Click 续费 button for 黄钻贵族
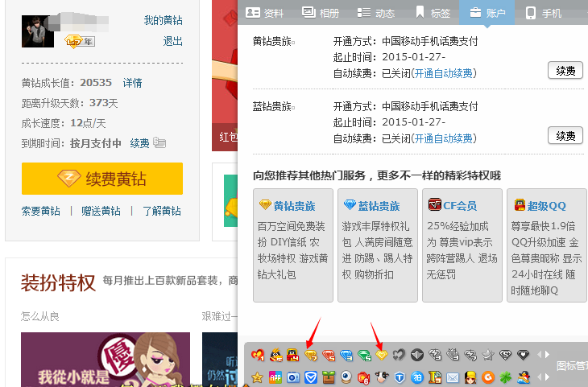The height and width of the screenshot is (387, 588). point(565,71)
